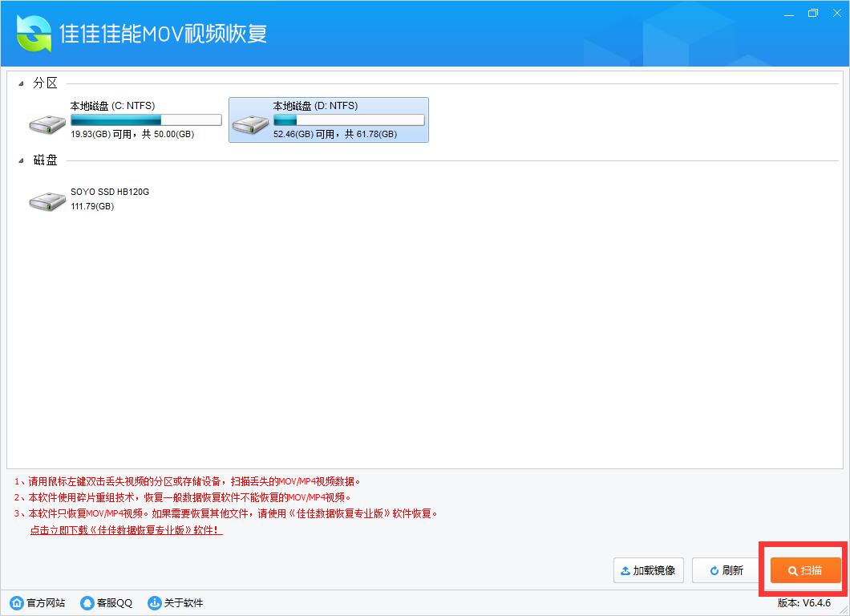This screenshot has width=850, height=616.
Task: Minimize the window
Action: tap(789, 14)
